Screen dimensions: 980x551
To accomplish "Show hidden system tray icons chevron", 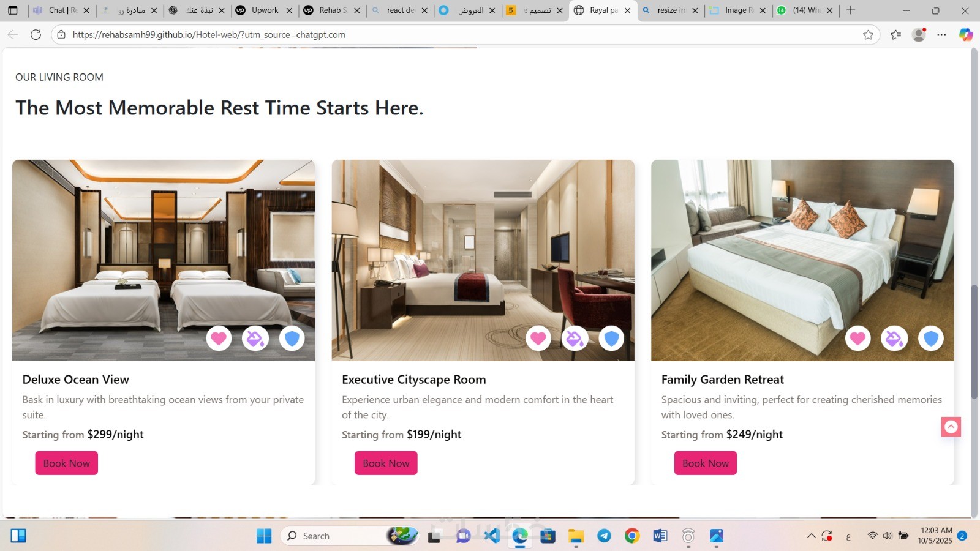I will 811,536.
